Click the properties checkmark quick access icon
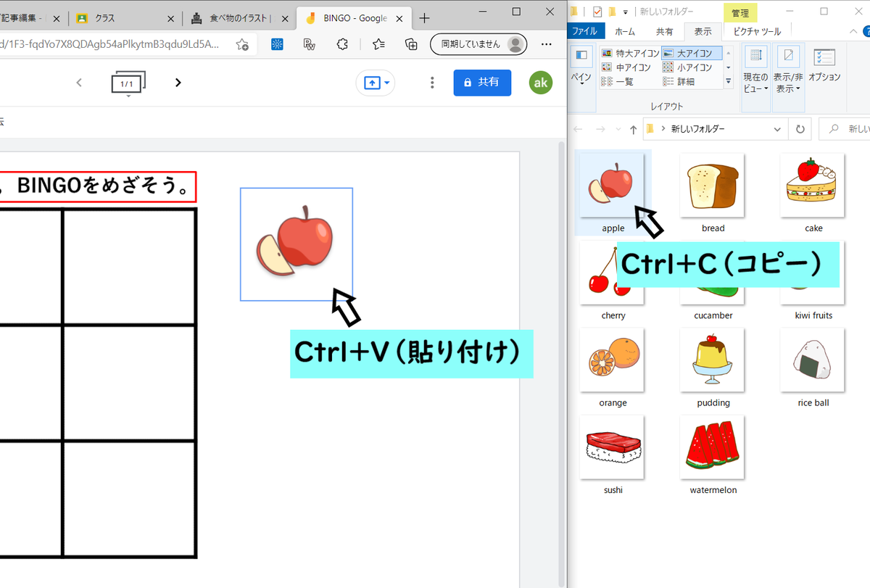The height and width of the screenshot is (588, 870). click(x=597, y=12)
